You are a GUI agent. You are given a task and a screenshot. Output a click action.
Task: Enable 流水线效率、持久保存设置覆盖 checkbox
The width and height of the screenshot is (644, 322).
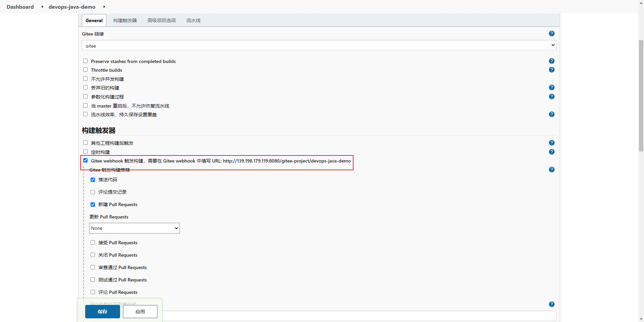[x=85, y=114]
